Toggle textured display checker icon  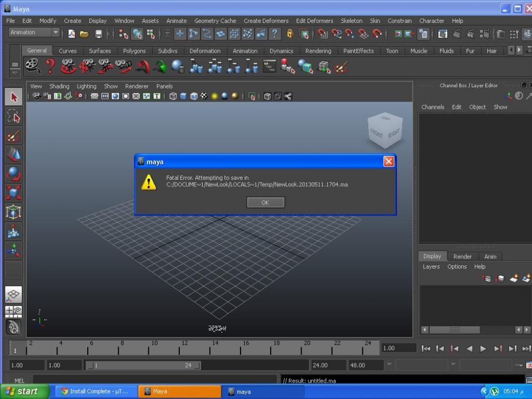pos(204,96)
